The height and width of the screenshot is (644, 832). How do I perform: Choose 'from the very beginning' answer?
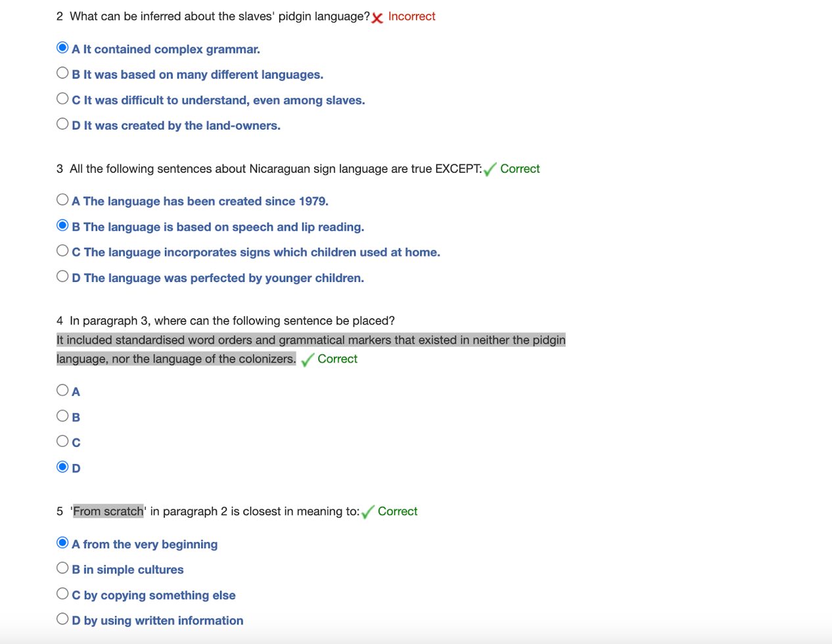point(62,543)
